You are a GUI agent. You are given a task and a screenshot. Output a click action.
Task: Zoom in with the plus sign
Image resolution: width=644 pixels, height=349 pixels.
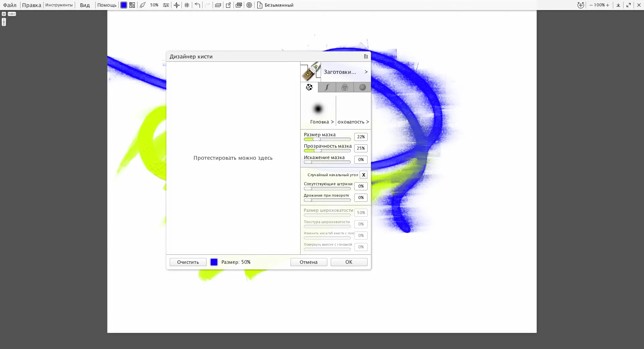[x=608, y=5]
